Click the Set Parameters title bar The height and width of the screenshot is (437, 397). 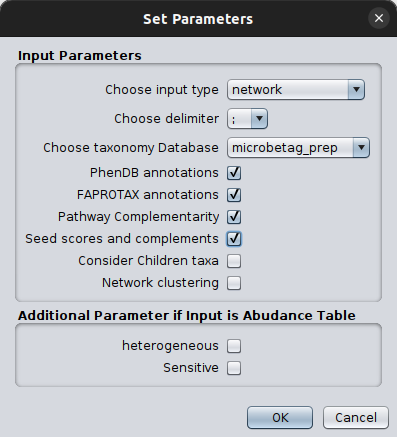click(x=198, y=19)
